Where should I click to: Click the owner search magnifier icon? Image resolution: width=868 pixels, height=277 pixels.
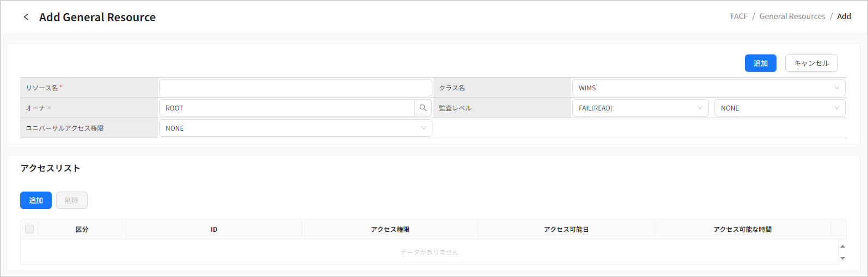[423, 108]
